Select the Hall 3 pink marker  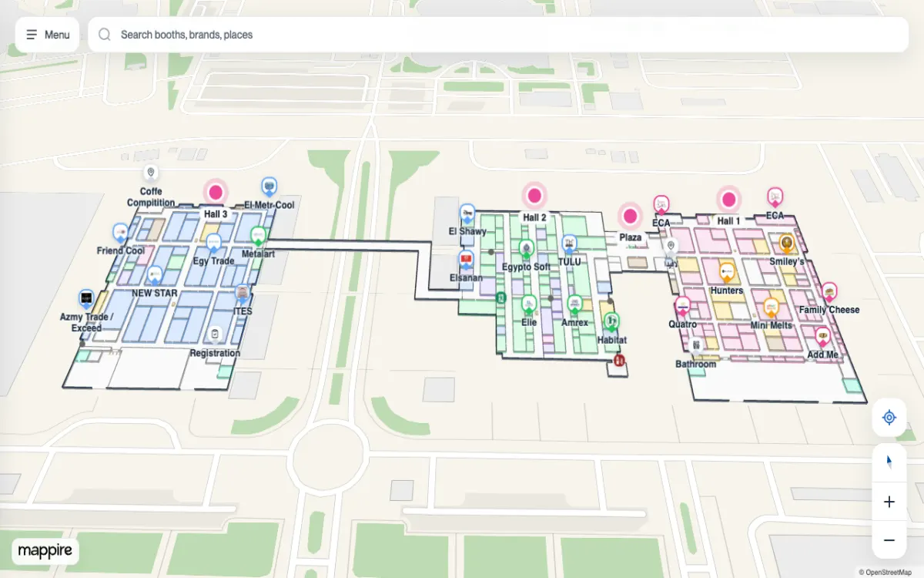(216, 192)
